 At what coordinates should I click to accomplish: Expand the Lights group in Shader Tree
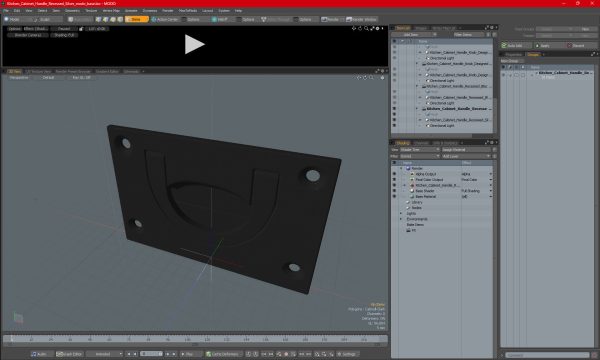click(x=401, y=213)
